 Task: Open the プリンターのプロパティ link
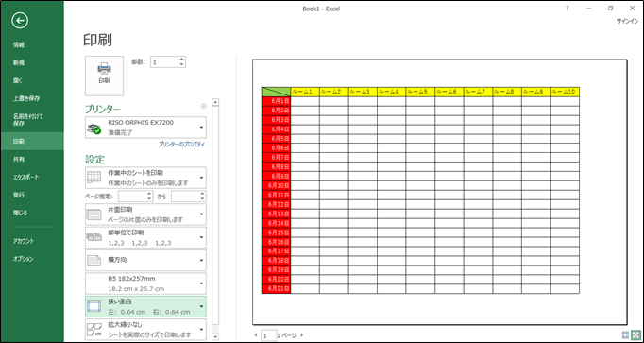[x=181, y=145]
